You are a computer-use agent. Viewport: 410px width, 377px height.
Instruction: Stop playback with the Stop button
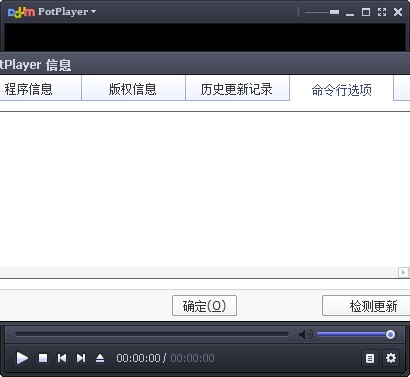pyautogui.click(x=43, y=358)
